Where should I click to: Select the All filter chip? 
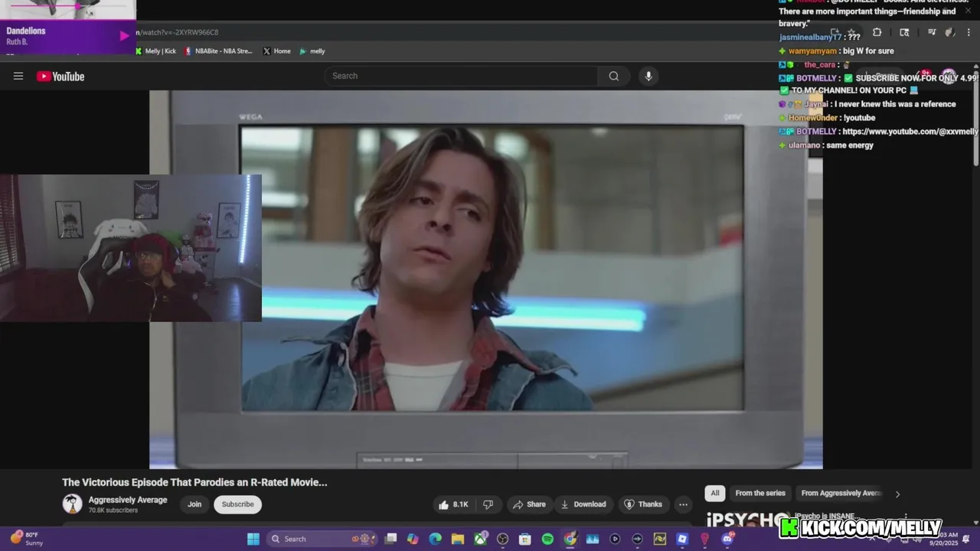(714, 493)
